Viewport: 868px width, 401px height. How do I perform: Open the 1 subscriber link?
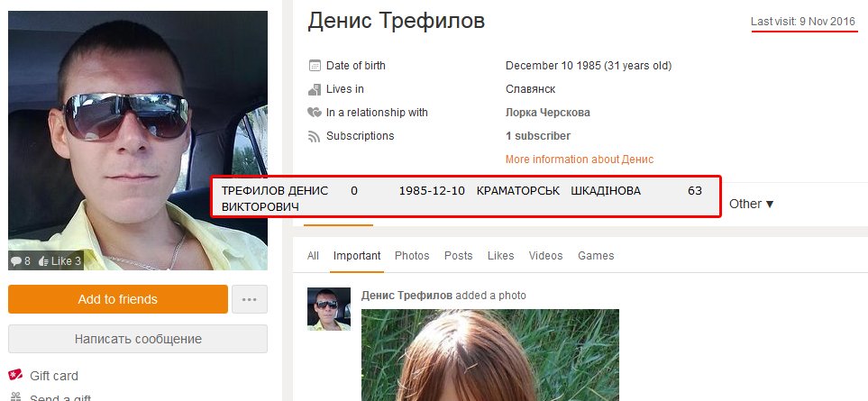537,136
